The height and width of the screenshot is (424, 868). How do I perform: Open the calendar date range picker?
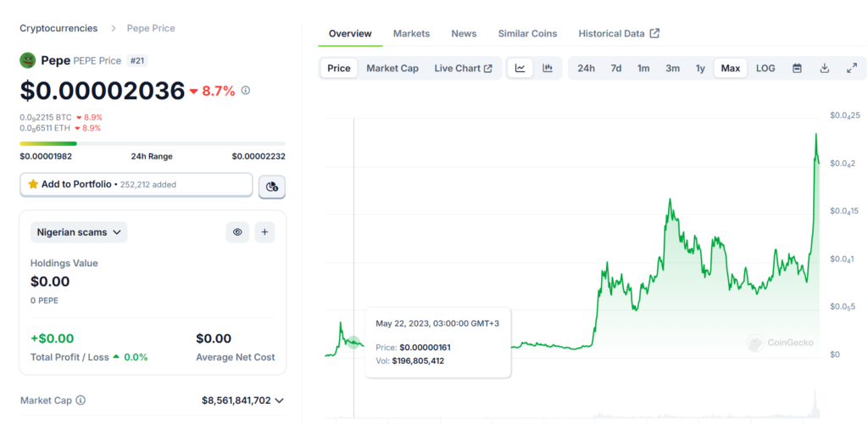(x=797, y=69)
